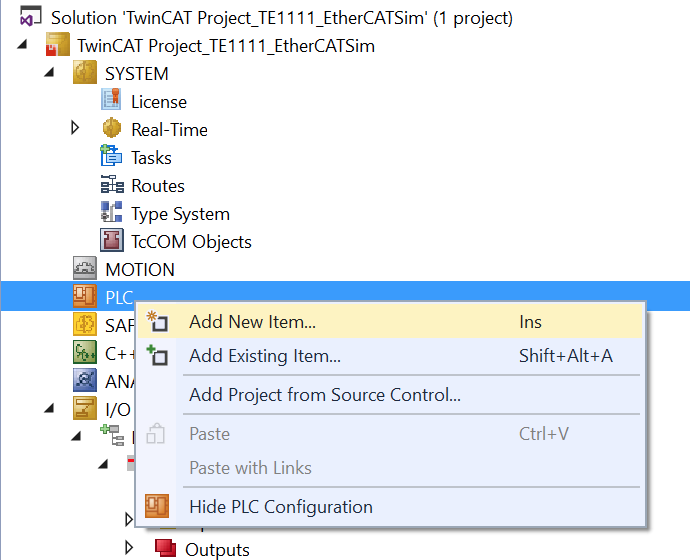Click the Tasks icon
Image resolution: width=690 pixels, height=560 pixels.
coord(111,156)
